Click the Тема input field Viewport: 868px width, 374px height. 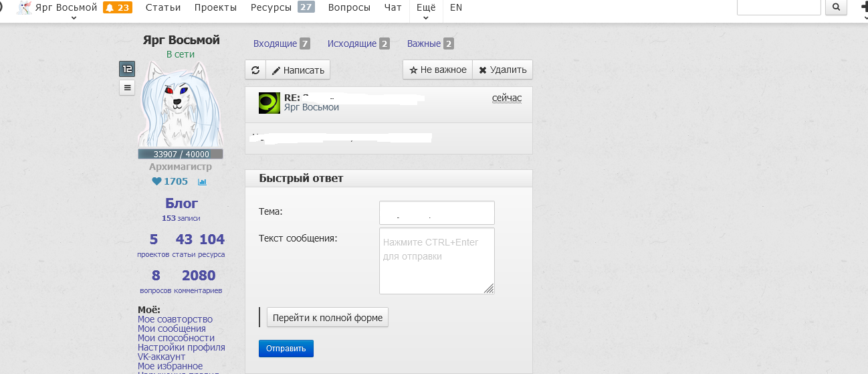point(437,213)
